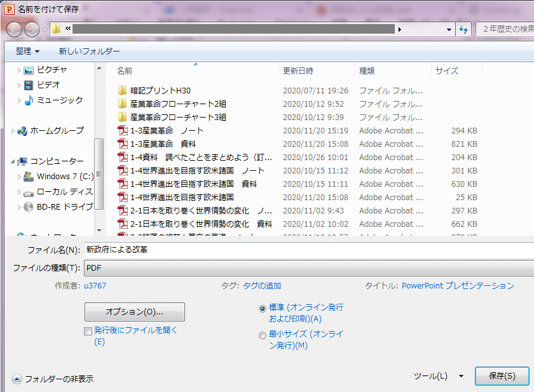Expand the ビデオ tree node
Screen dimensions: 534x392
coord(19,85)
